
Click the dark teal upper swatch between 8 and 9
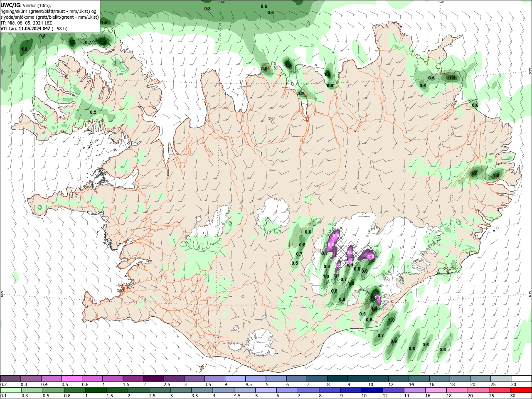pyautogui.click(x=337, y=379)
